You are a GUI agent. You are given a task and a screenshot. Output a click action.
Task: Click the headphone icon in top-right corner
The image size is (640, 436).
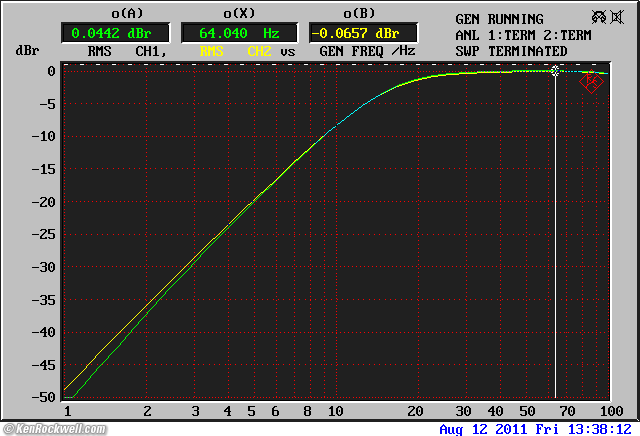point(598,18)
